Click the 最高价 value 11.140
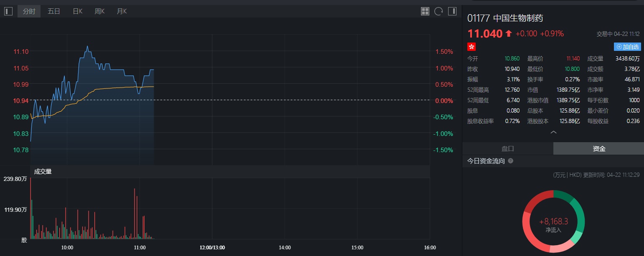 coord(573,59)
